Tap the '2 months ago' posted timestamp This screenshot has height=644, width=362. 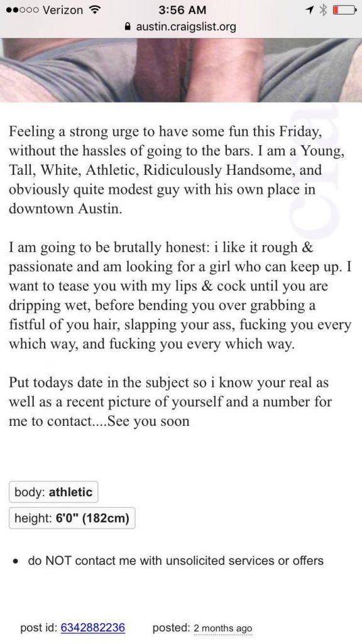point(223,628)
